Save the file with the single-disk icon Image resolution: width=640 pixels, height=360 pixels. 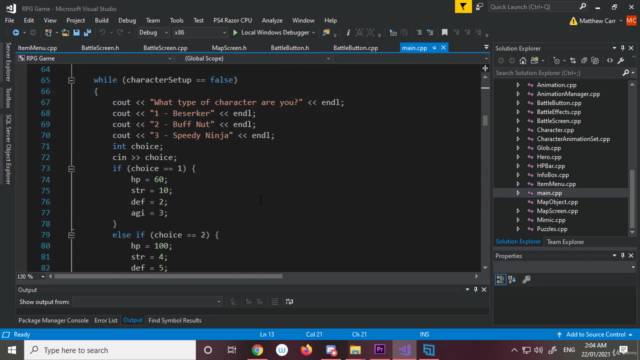coord(76,33)
